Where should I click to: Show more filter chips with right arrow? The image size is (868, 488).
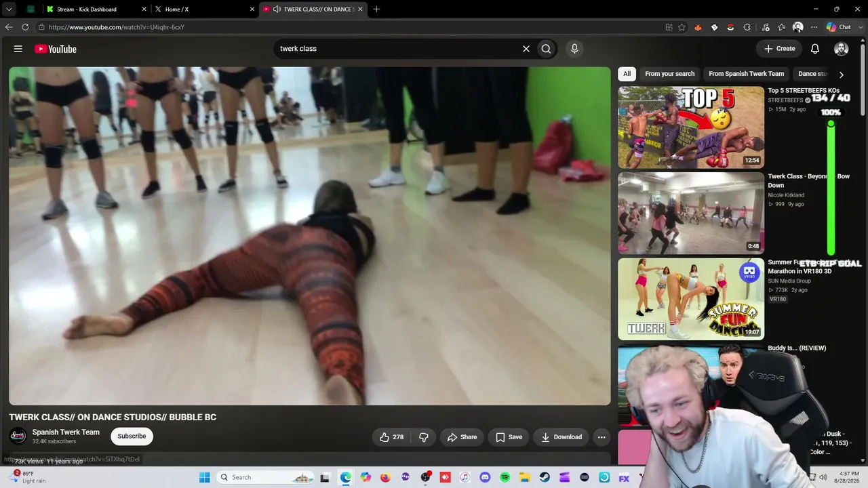[841, 75]
